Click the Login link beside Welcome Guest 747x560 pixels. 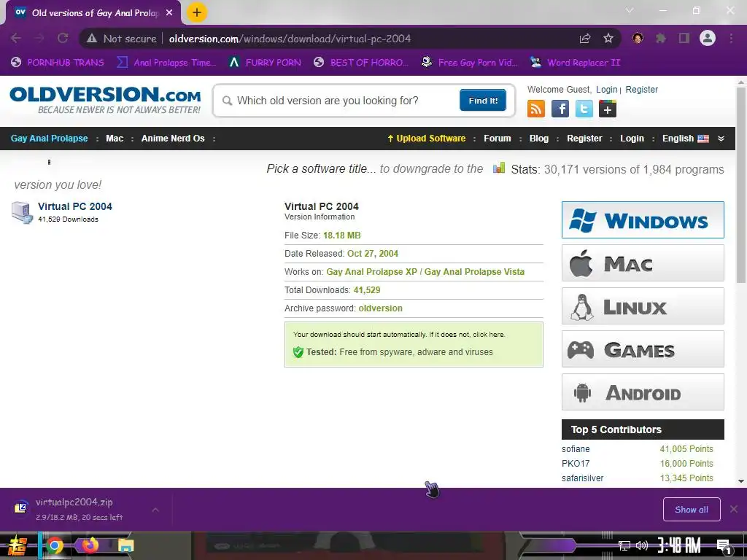(606, 90)
